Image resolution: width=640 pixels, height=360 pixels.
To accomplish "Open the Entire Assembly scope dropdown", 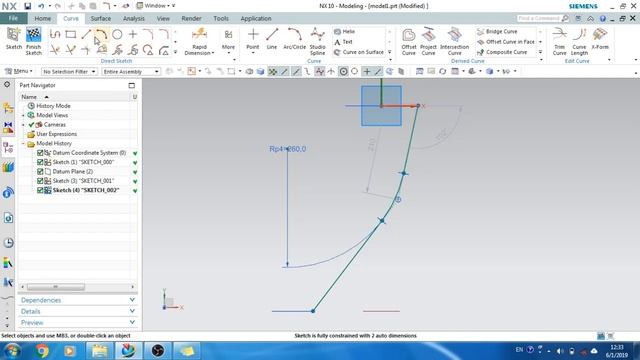I will (131, 71).
